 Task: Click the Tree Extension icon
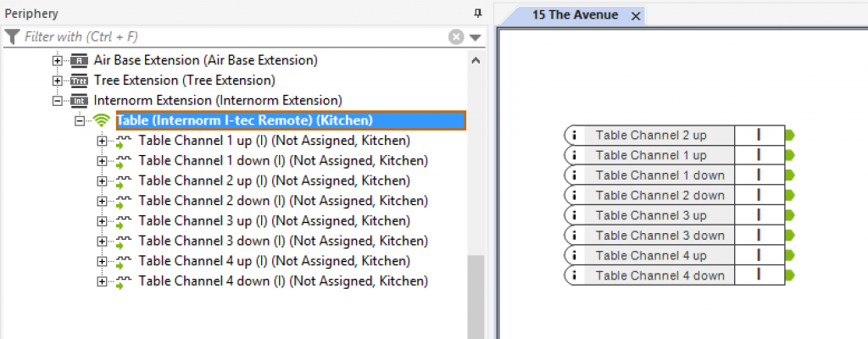tap(79, 81)
